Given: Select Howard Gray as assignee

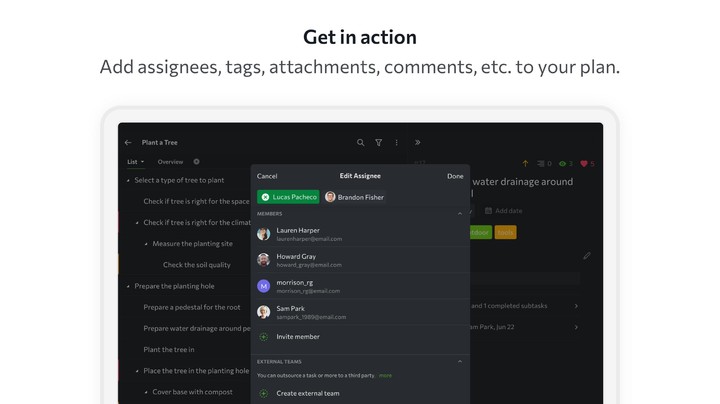Looking at the screenshot, I should pyautogui.click(x=310, y=260).
